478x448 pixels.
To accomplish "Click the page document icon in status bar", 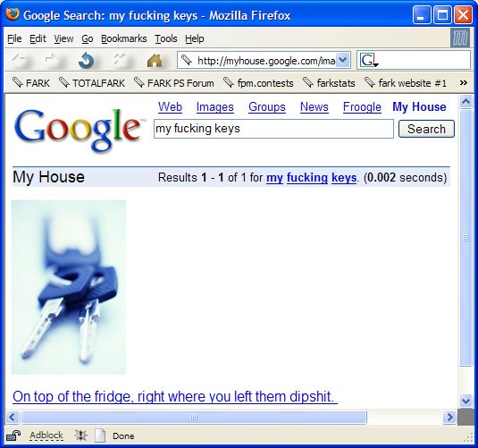I will click(100, 435).
